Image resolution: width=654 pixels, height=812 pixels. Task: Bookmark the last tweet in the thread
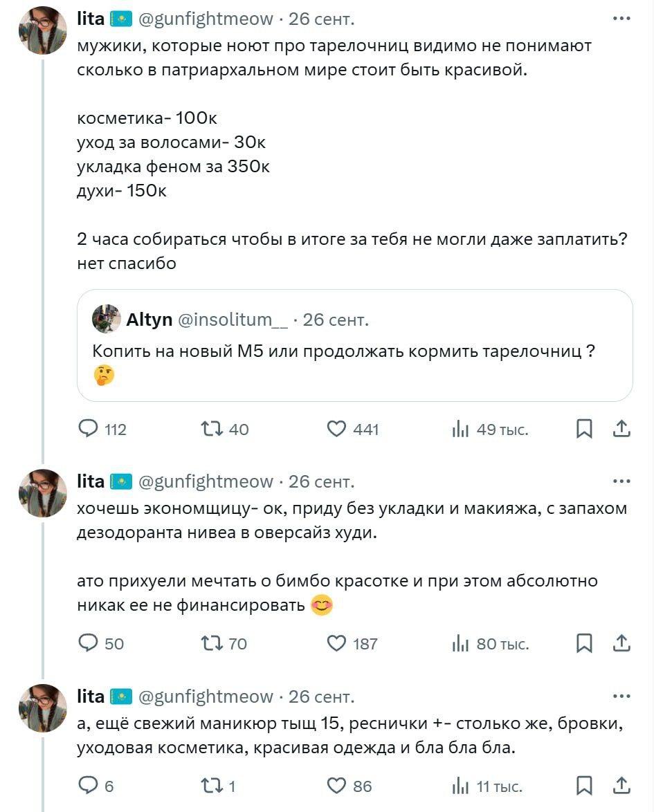(x=584, y=786)
